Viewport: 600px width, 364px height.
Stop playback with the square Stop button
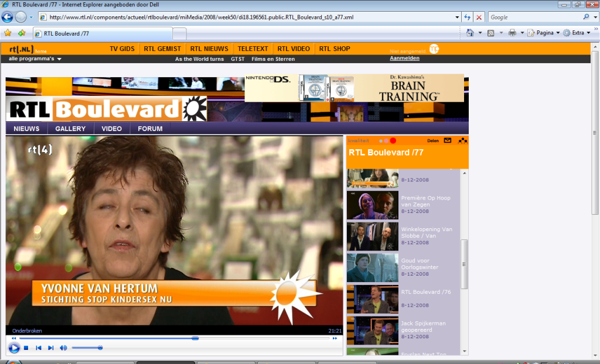[26, 348]
